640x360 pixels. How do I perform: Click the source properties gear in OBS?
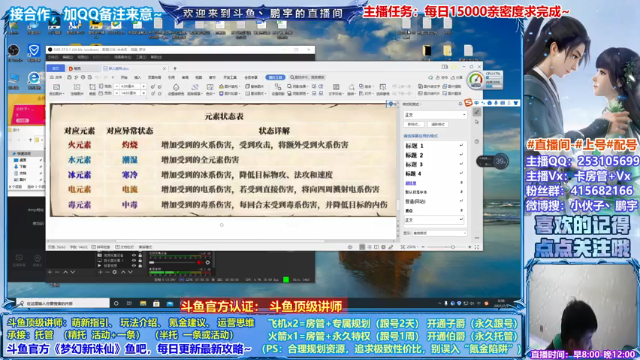(115, 272)
